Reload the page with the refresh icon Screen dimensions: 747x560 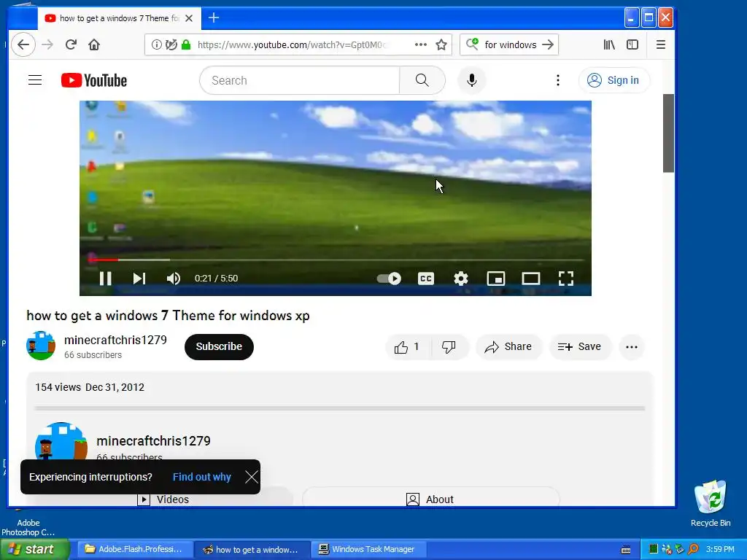tap(71, 44)
